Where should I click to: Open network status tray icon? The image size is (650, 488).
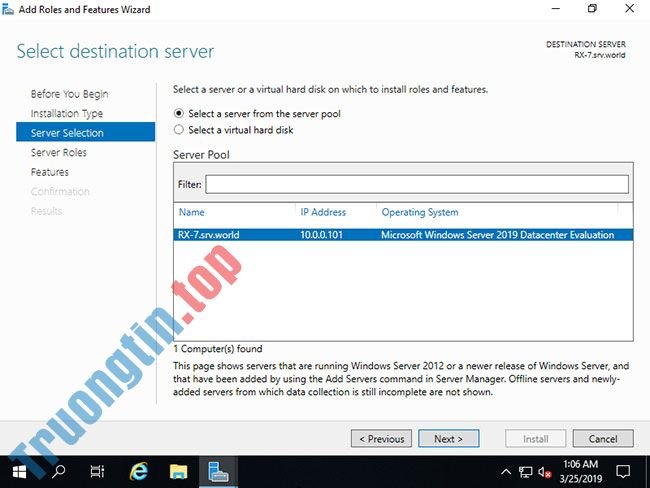(525, 472)
